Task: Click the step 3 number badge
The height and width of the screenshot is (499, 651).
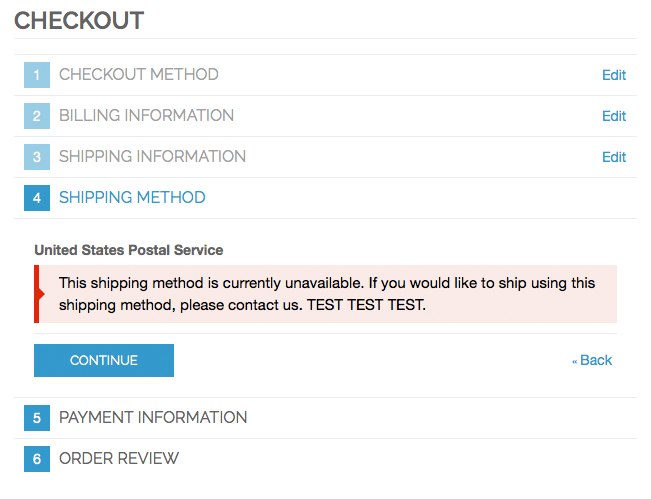Action: [x=37, y=157]
